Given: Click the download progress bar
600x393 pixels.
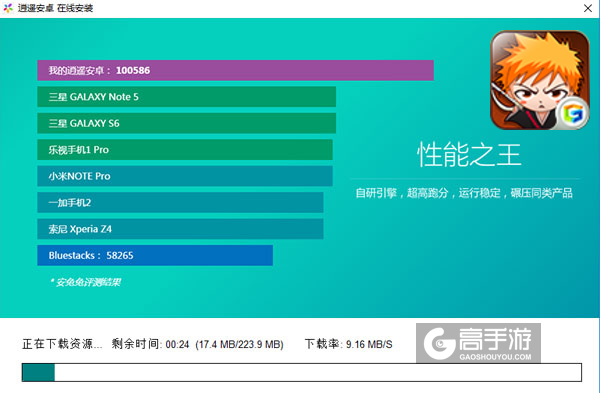Looking at the screenshot, I should [x=302, y=372].
